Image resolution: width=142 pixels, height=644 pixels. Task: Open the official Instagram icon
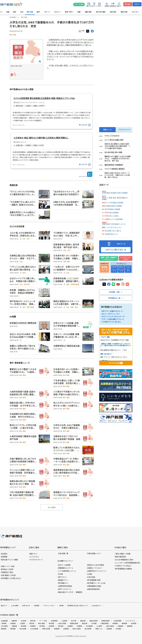123,284
